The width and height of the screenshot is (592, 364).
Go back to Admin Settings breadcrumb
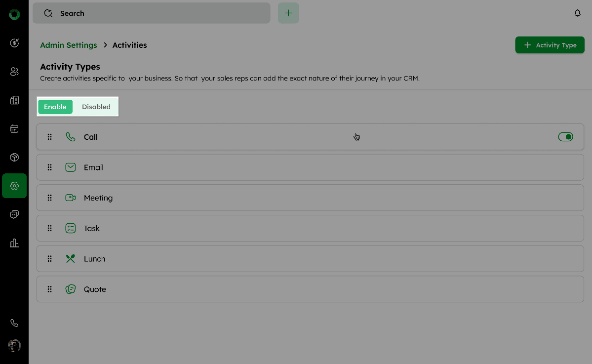click(69, 45)
